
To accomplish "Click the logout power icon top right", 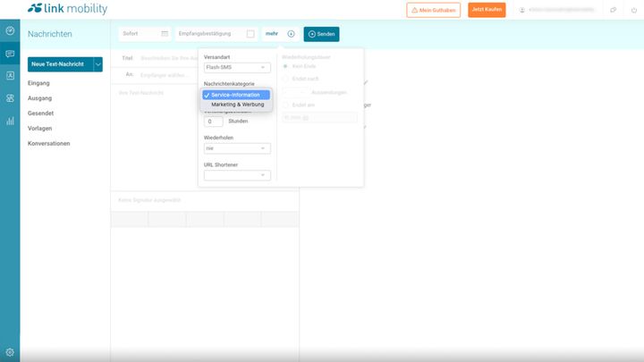I will pyautogui.click(x=634, y=10).
